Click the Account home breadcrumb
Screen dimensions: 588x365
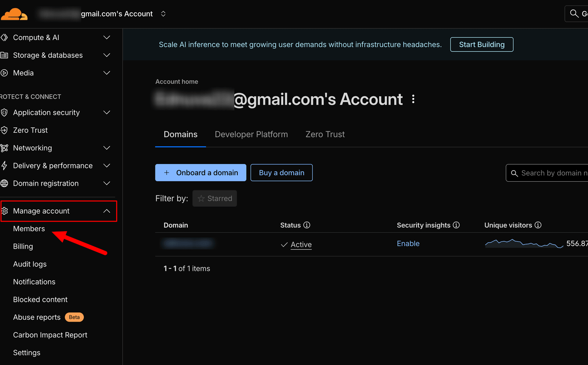click(177, 82)
